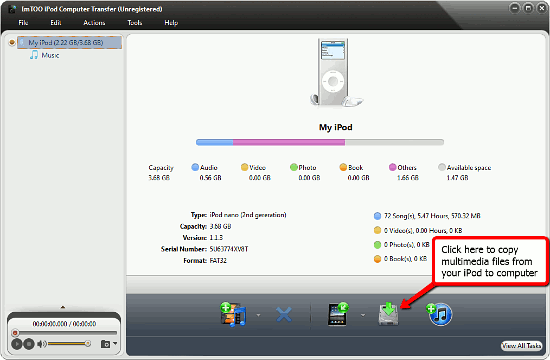Collapse the My iPod tree node

pyautogui.click(x=12, y=42)
